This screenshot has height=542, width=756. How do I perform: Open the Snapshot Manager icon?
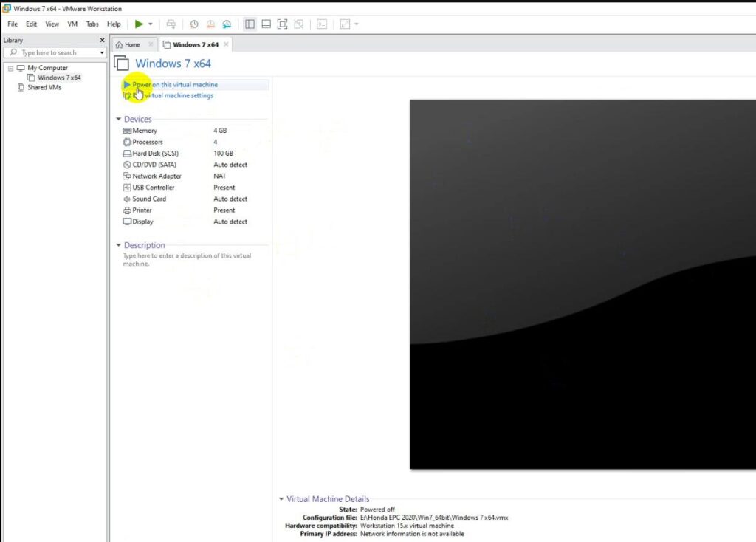click(227, 24)
